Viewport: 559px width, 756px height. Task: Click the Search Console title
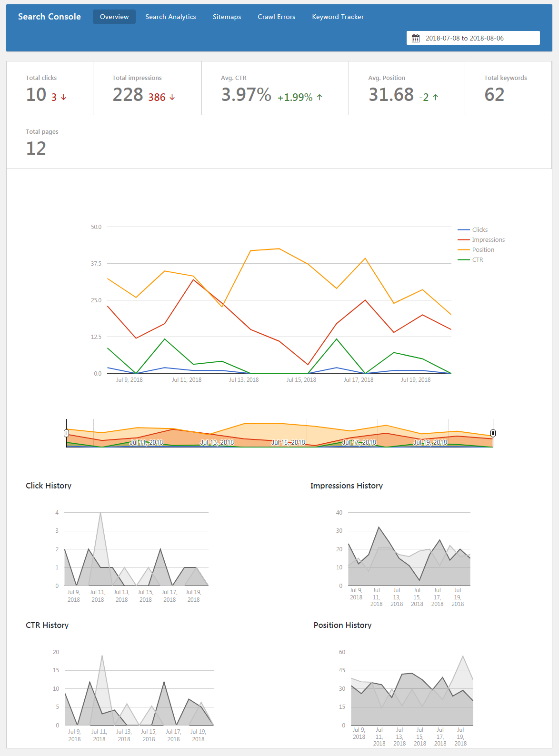pos(50,17)
